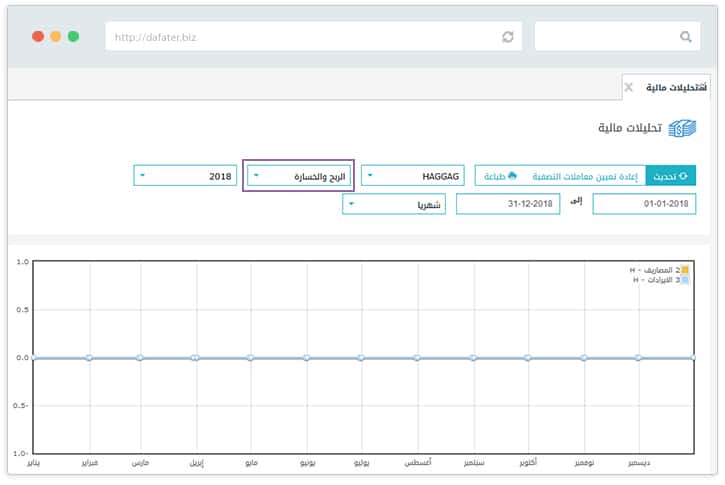This screenshot has width=725, height=485.
Task: Click the printer icon for طباعة
Action: tap(513, 175)
